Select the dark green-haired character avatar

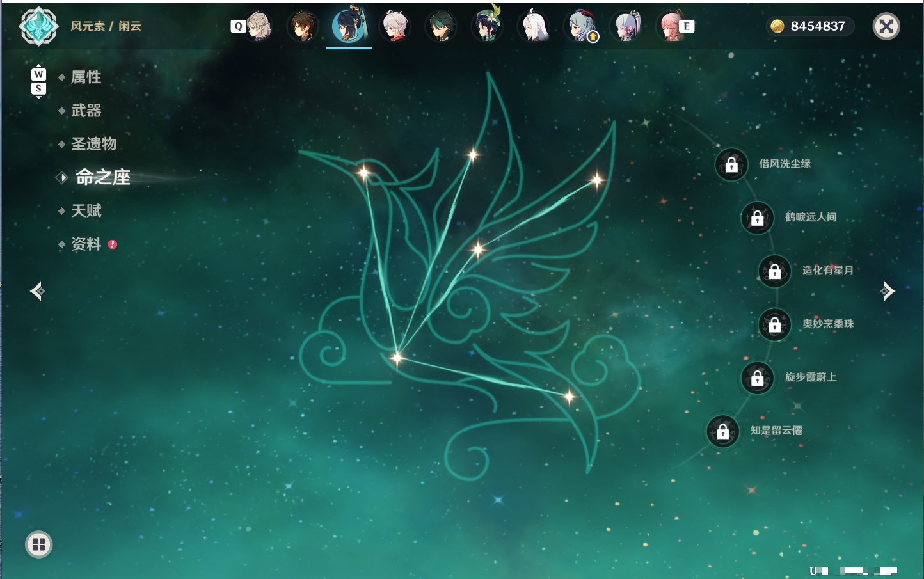pos(441,26)
